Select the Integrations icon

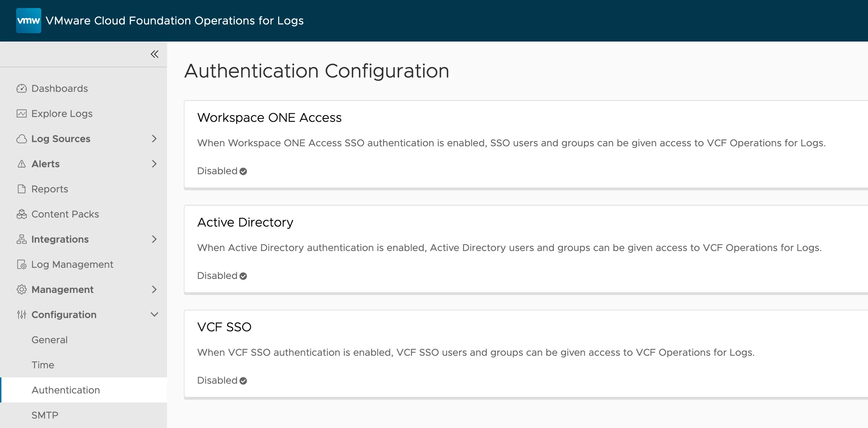pos(22,239)
